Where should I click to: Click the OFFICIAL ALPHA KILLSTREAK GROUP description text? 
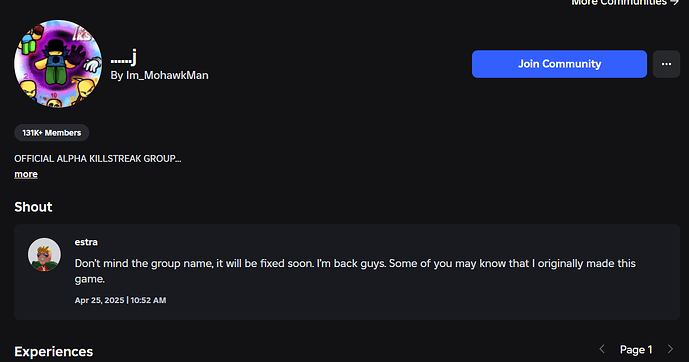pyautogui.click(x=98, y=159)
